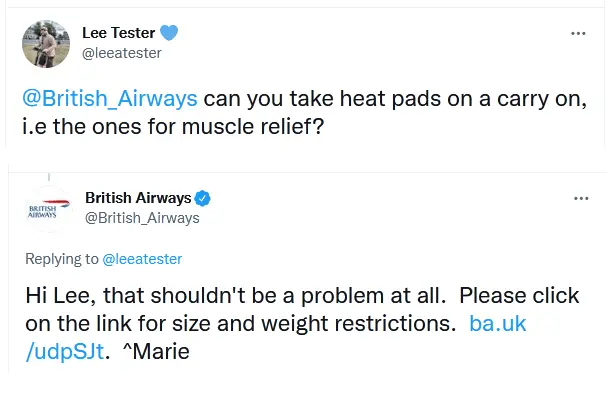Open more options on British Airways reply
Viewport: 607px width, 398px height.
coord(581,199)
